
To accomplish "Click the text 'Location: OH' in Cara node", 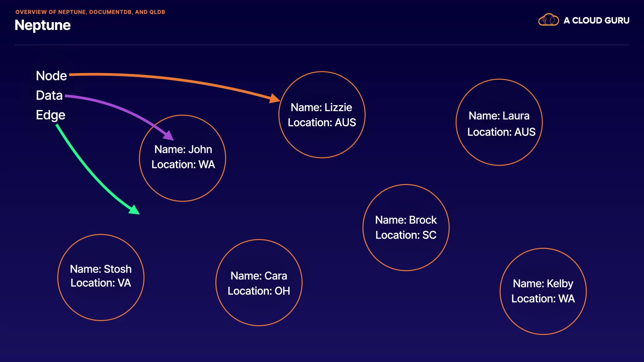I will coord(259,291).
